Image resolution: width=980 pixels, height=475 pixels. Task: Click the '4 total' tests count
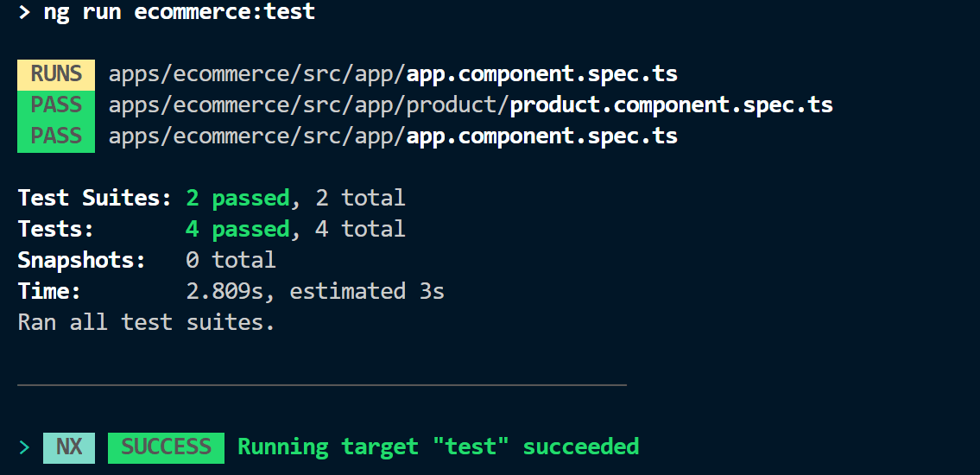coord(360,229)
